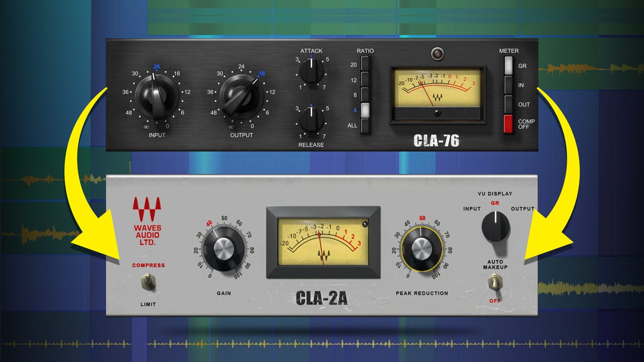
Task: Select ratio 12 button
Action: tap(365, 79)
